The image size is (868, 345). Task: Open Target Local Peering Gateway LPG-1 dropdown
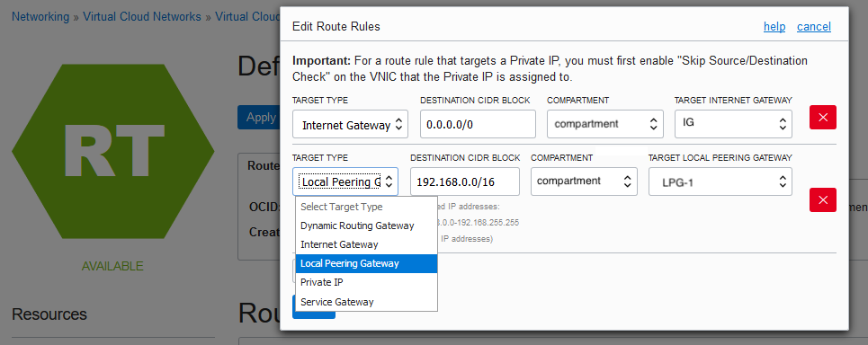click(720, 181)
